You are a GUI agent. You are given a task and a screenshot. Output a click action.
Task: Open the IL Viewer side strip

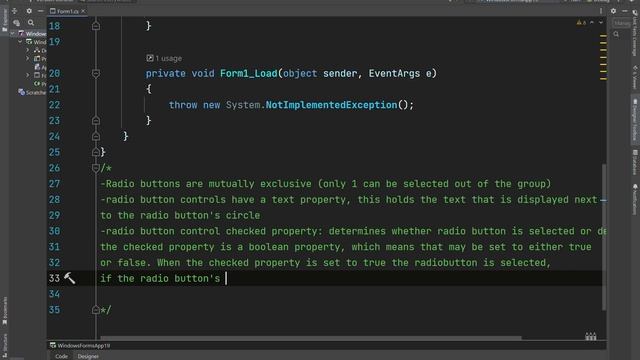[635, 77]
